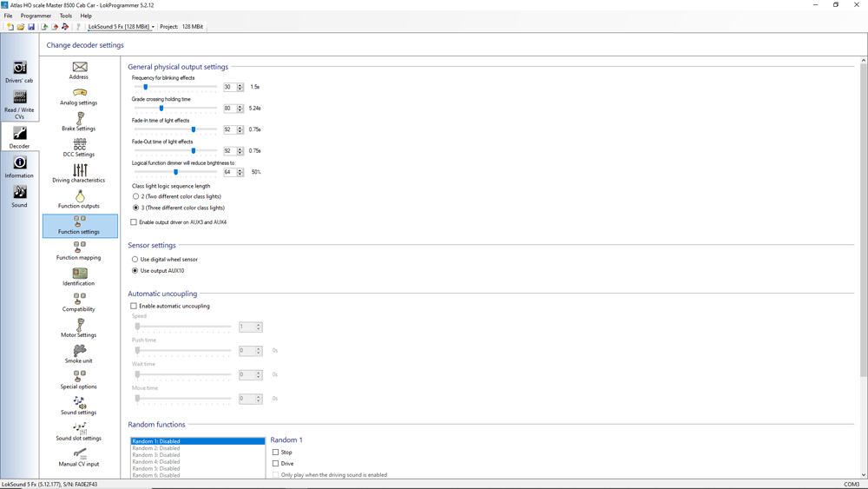Viewport: 868px width, 489px height.
Task: Step the logical dimmer brightness spinner
Action: click(240, 172)
